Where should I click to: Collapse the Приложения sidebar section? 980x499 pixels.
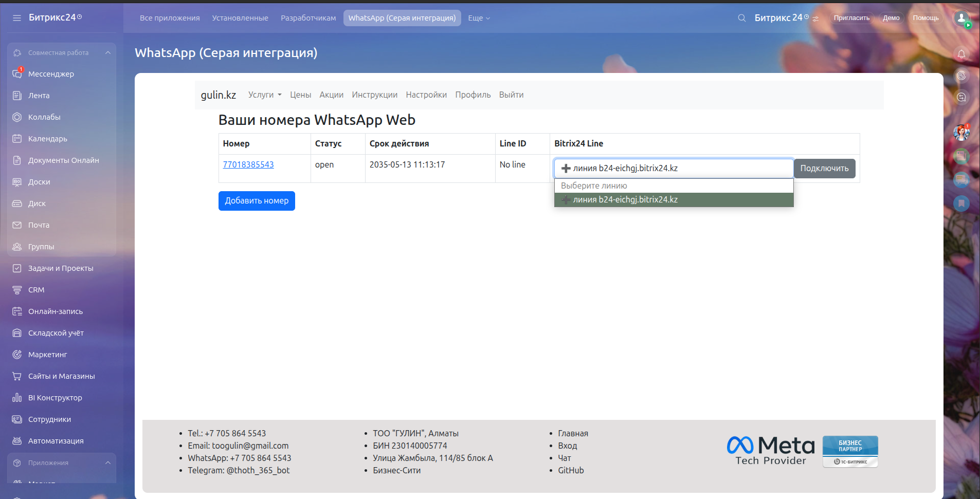pos(108,463)
